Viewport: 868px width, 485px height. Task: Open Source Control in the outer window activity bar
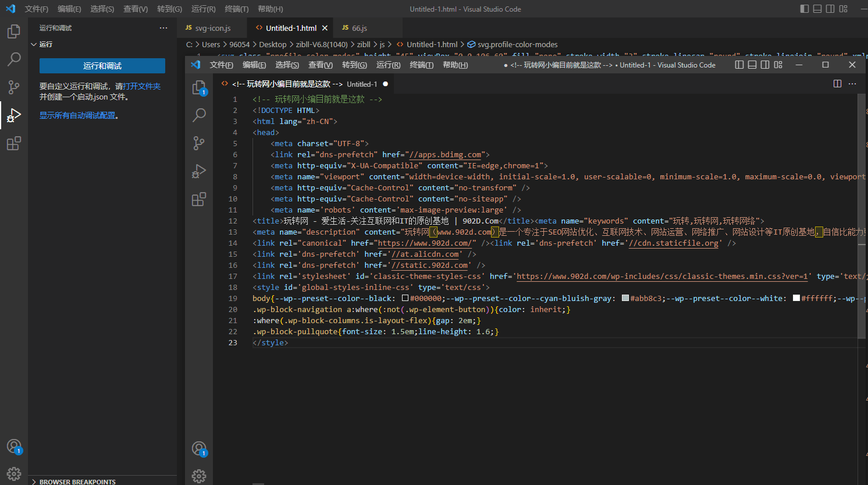(14, 87)
